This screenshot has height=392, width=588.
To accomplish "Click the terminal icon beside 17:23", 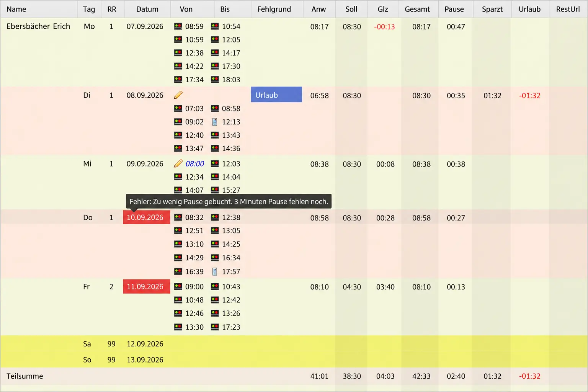I will click(215, 327).
